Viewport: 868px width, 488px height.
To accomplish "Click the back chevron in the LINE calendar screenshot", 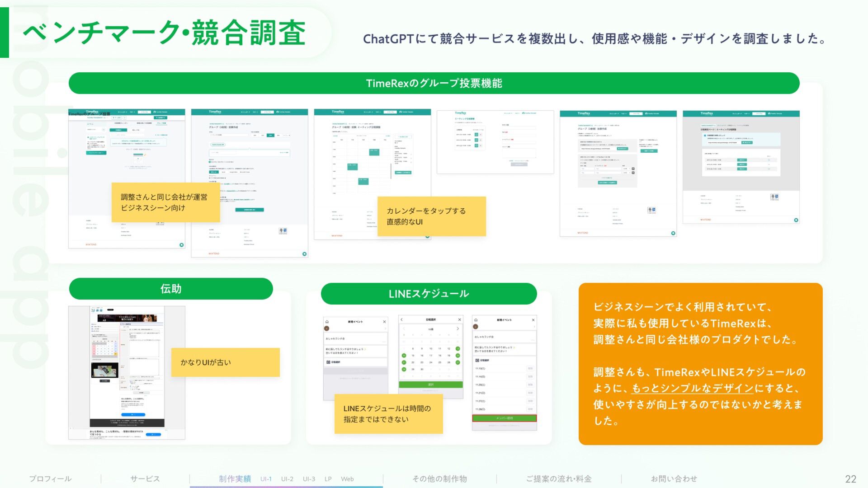I will [401, 319].
